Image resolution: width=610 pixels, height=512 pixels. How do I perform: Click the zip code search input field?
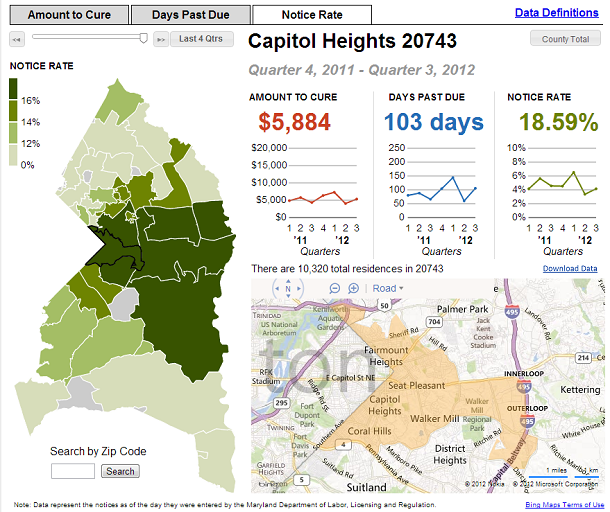[x=72, y=471]
